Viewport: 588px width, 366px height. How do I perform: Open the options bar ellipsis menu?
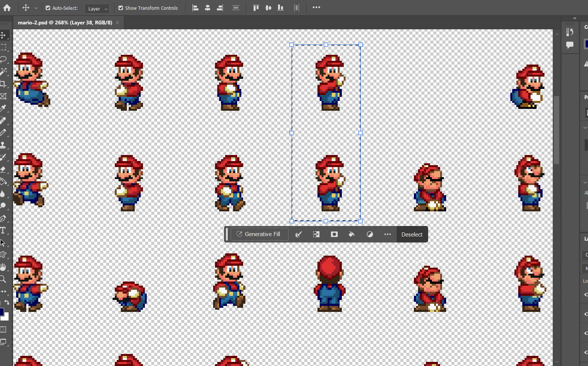point(316,8)
